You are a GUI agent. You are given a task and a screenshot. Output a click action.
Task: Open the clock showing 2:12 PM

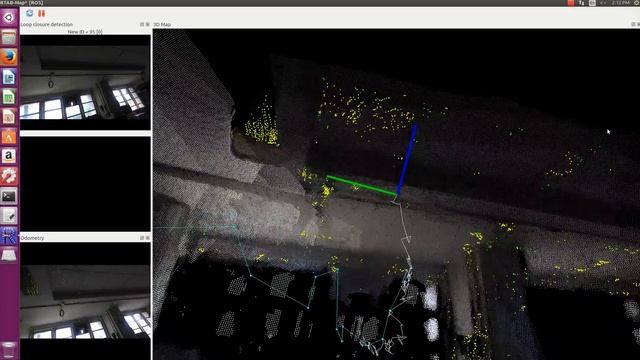click(620, 3)
